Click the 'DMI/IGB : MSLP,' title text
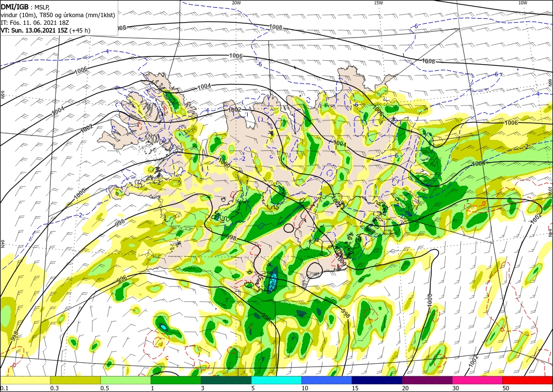This screenshot has width=553, height=392. (25, 7)
